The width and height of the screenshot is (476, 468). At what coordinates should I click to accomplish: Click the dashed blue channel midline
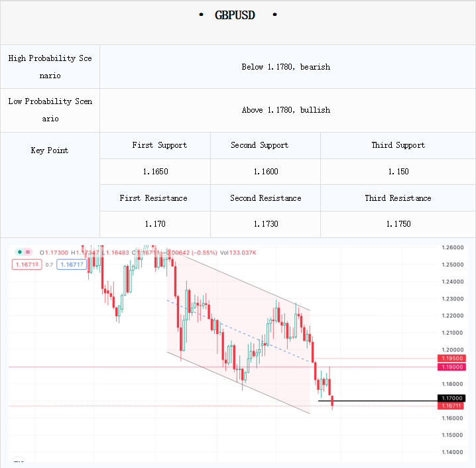238,331
